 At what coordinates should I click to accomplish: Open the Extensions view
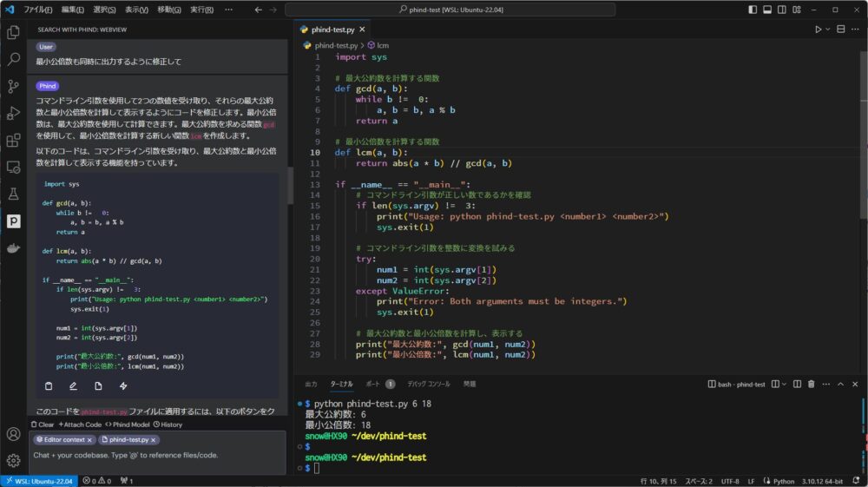tap(13, 140)
